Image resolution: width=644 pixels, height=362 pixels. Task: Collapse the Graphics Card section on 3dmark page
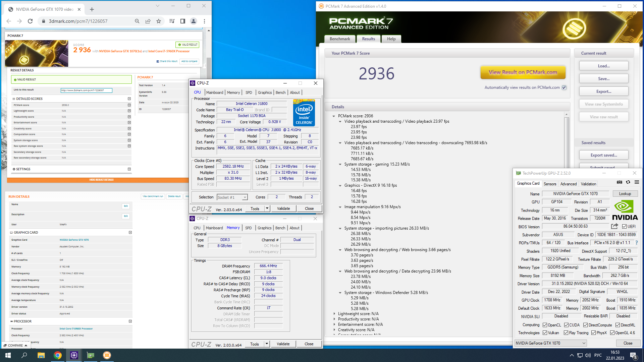[x=130, y=232]
